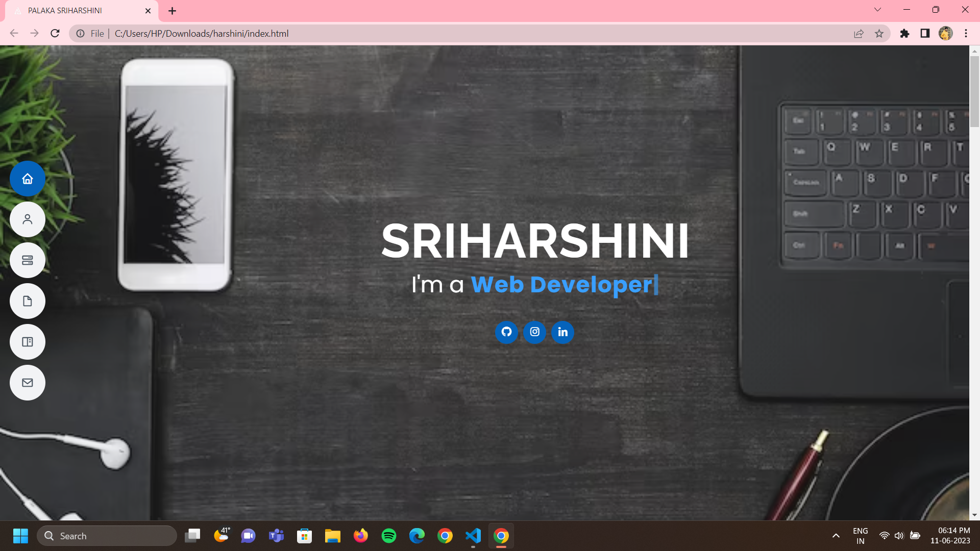Click the Web Developer typed text
Image resolution: width=980 pixels, height=551 pixels.
point(562,284)
